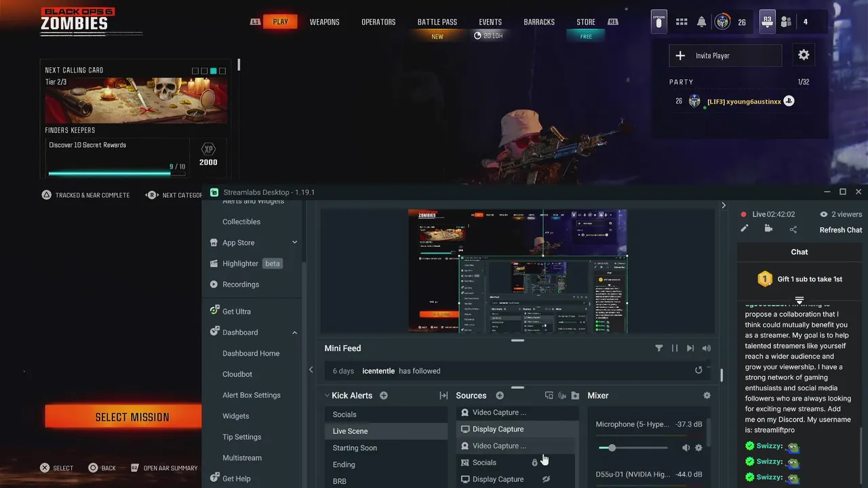868x488 pixels.
Task: Expand the Kick Alerts scene collection dropdown
Action: 327,395
